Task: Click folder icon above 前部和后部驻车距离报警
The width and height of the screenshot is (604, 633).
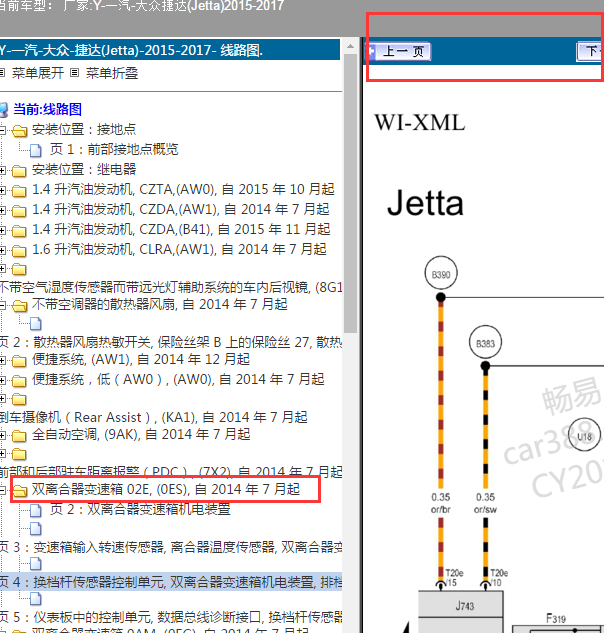Action: (19, 455)
